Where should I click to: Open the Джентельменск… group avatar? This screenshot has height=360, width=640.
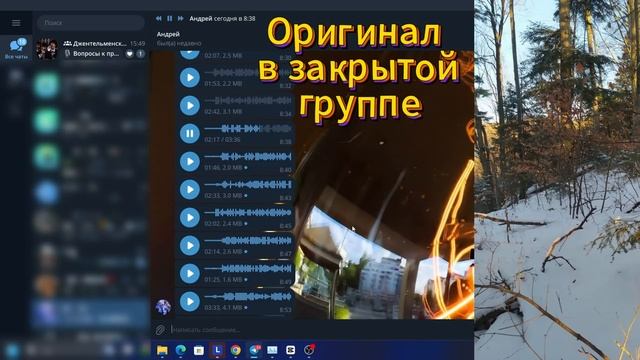tap(46, 49)
